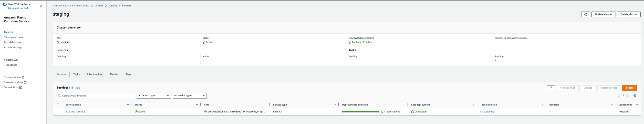Open the All service types dropdown
644x124 pixels.
190,96
